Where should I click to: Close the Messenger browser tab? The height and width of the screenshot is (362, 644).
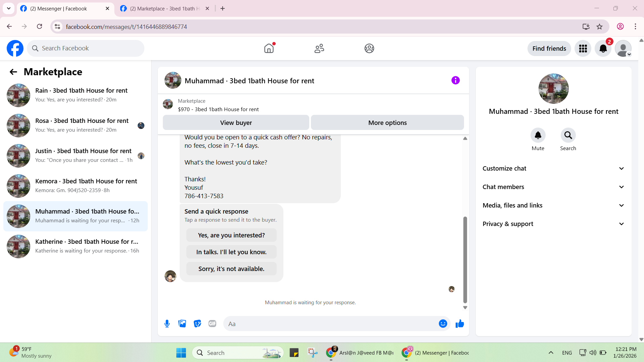(x=107, y=8)
